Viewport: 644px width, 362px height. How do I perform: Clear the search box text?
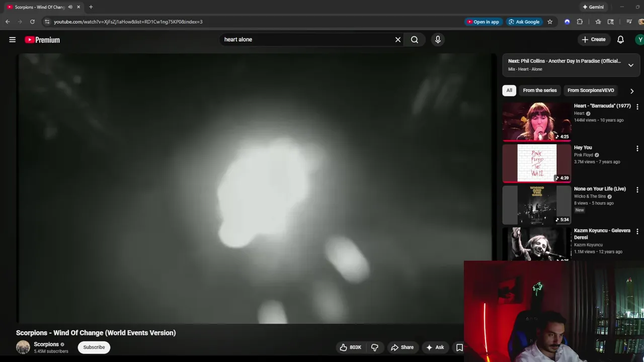[398, 39]
